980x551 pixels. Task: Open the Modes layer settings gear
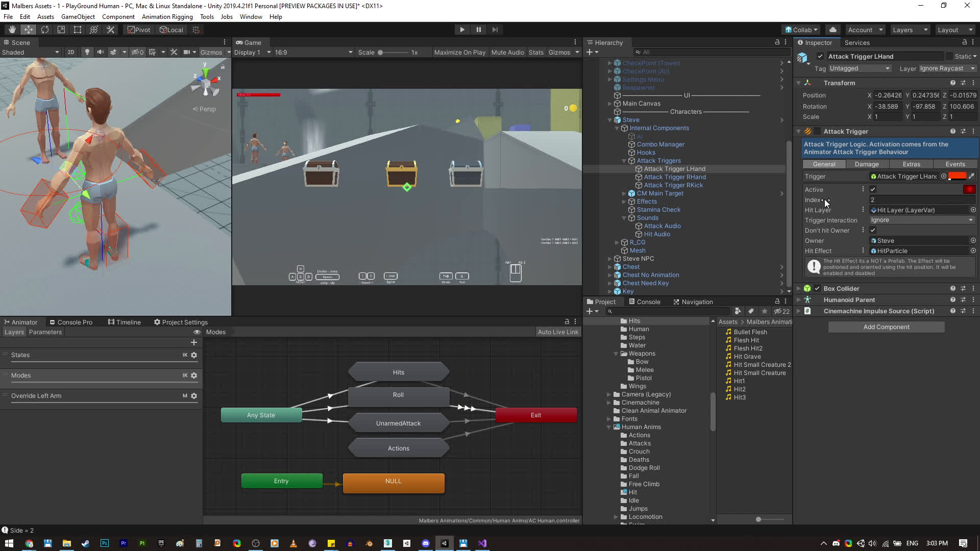tap(194, 375)
